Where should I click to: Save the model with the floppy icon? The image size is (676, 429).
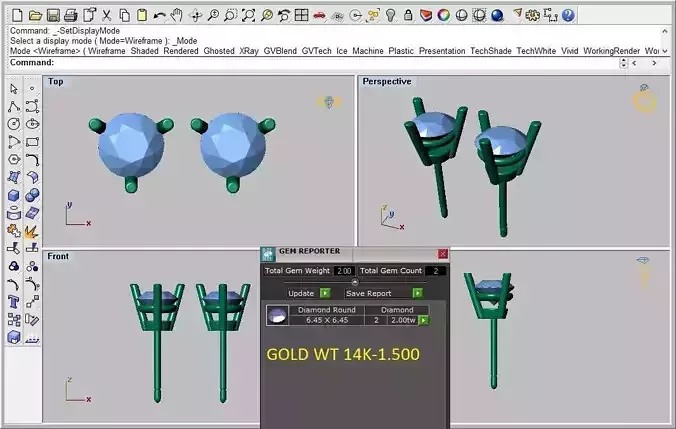tap(53, 16)
